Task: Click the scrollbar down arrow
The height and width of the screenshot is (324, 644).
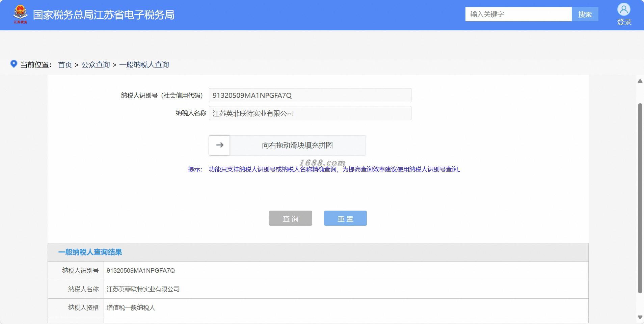Action: [640, 317]
